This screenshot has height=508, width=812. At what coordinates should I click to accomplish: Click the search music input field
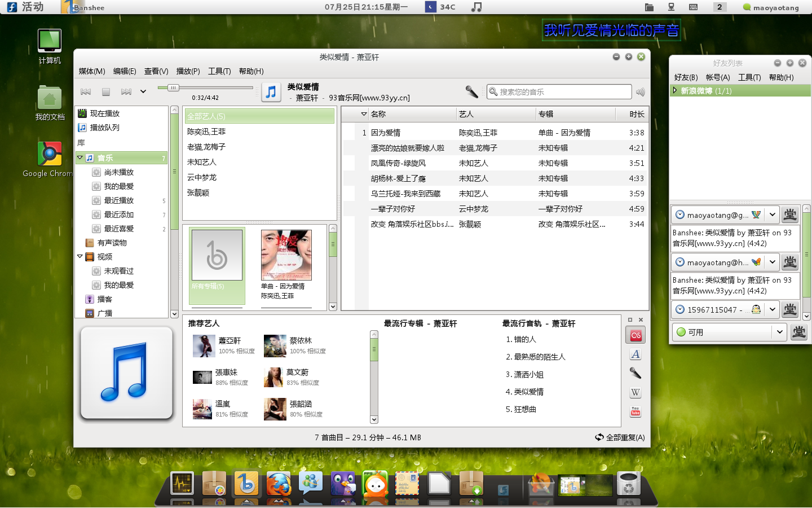coord(559,91)
